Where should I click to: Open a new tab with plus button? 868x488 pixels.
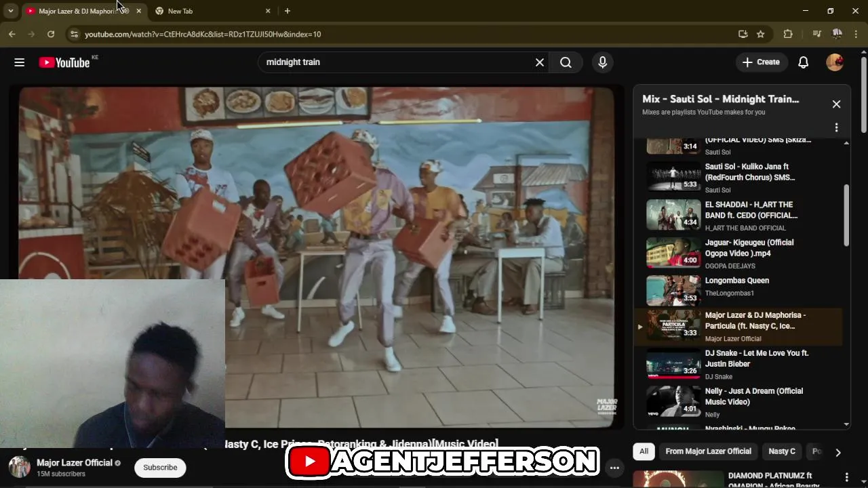(x=288, y=11)
